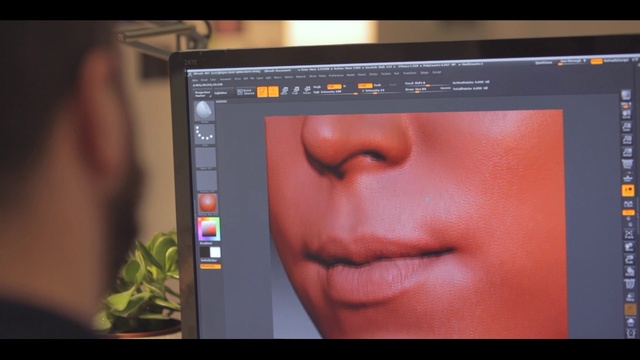
Task: Click the right shelf Scale view icon
Action: tap(629, 259)
